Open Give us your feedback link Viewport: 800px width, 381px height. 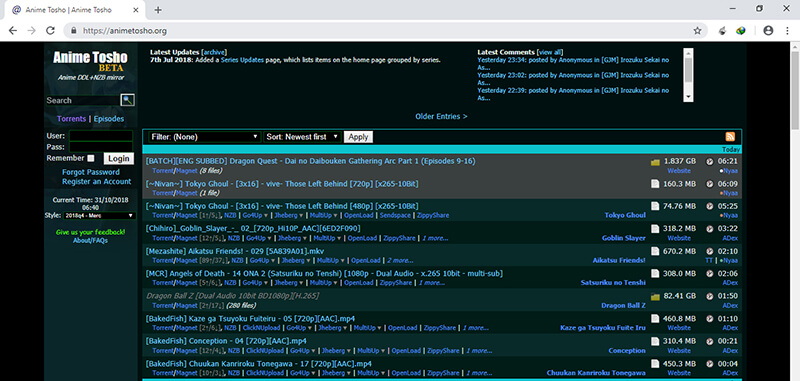tap(90, 232)
